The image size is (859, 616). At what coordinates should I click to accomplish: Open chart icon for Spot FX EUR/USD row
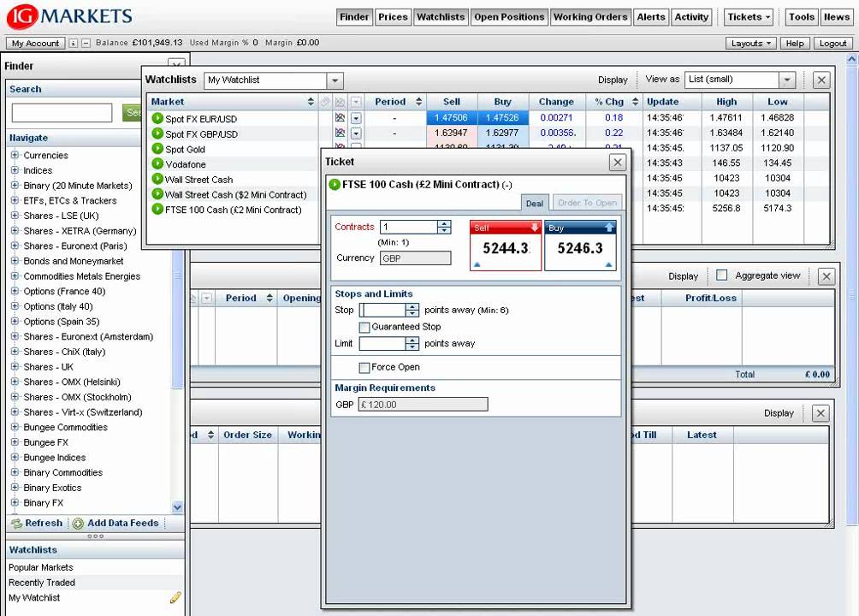pyautogui.click(x=340, y=117)
